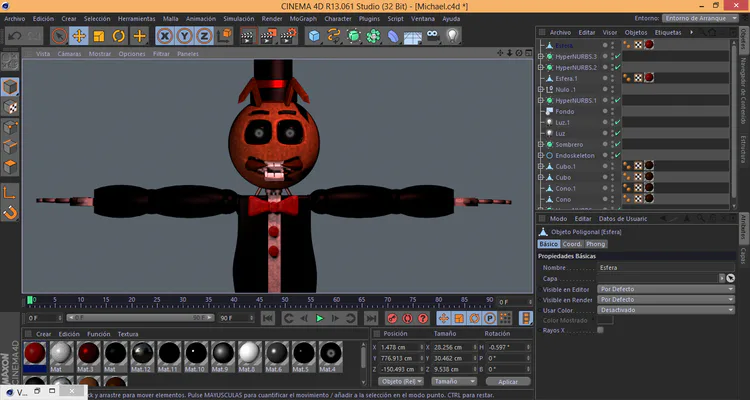Open the Objeto (Rel) dropdown
Viewport: 750px width, 400px height.
point(401,381)
